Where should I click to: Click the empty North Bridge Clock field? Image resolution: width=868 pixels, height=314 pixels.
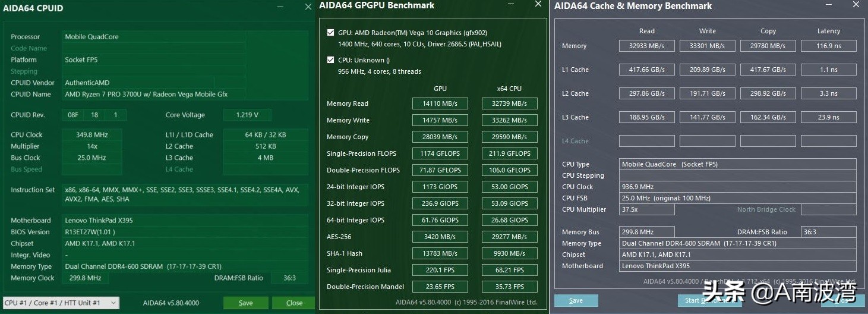(x=828, y=209)
